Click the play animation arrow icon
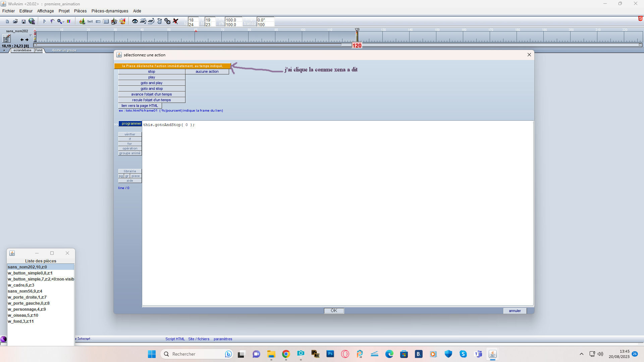Viewport: 644px width, 362px height. coord(44,21)
